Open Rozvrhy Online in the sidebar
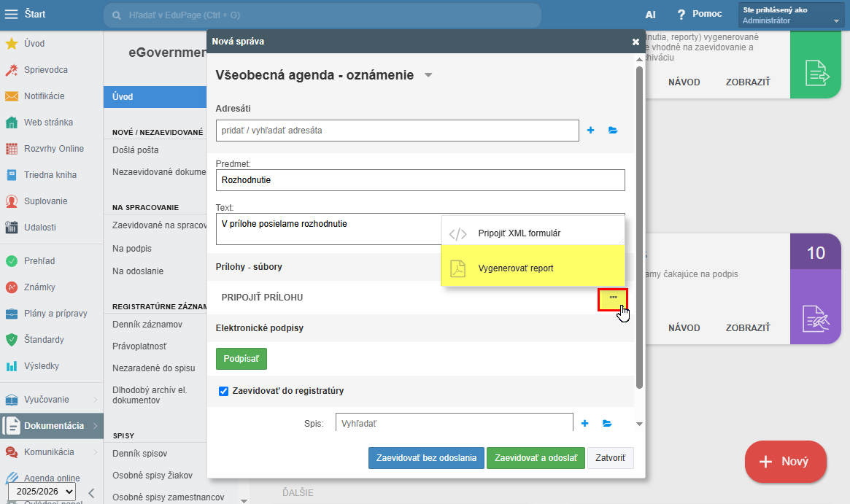 pyautogui.click(x=53, y=149)
